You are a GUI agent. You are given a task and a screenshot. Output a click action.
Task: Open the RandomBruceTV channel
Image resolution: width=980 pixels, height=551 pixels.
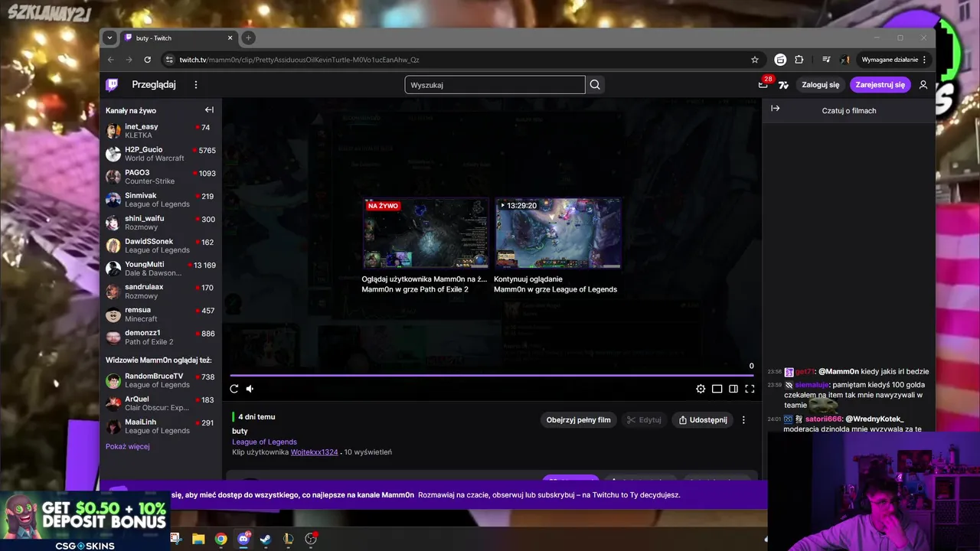pos(161,380)
